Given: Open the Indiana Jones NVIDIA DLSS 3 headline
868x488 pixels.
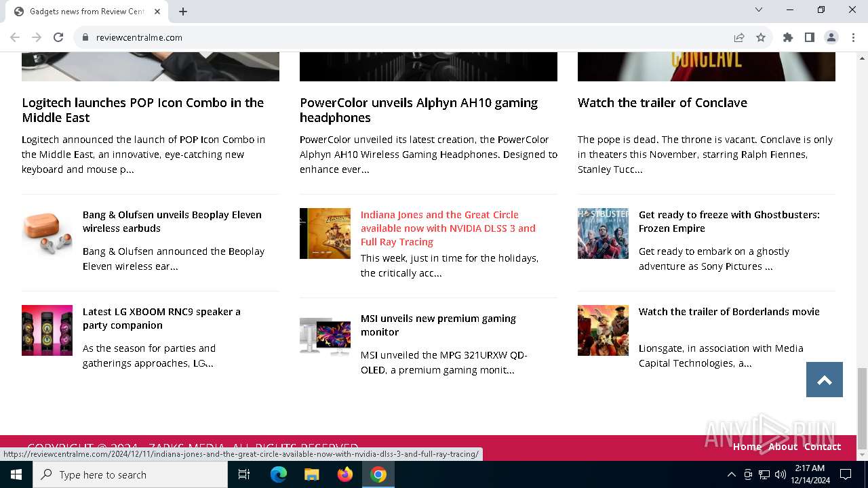Looking at the screenshot, I should click(448, 228).
